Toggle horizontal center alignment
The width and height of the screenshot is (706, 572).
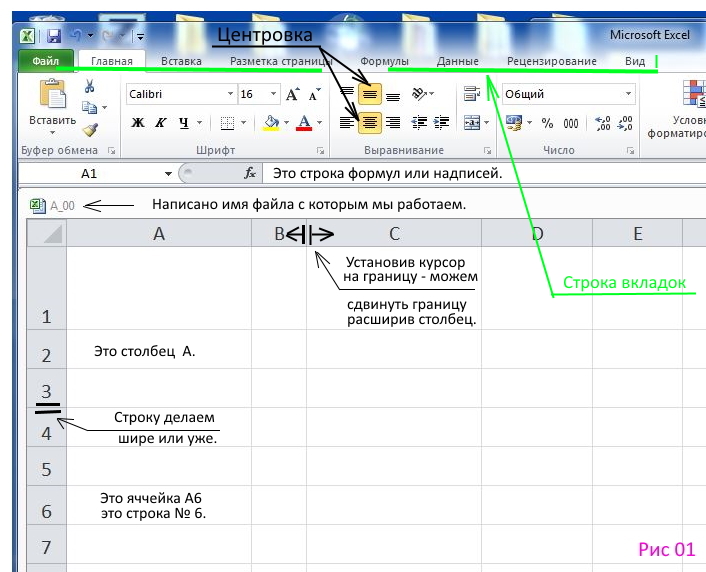tap(370, 123)
